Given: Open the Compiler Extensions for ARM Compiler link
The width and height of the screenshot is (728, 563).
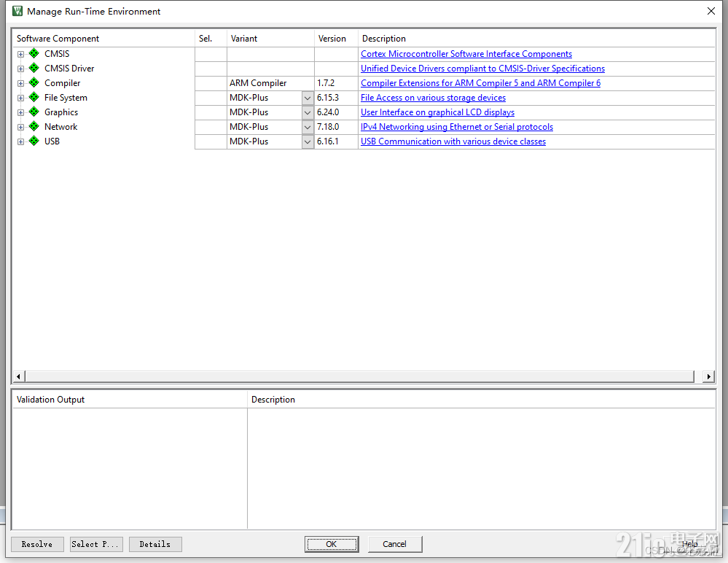Looking at the screenshot, I should coord(480,83).
